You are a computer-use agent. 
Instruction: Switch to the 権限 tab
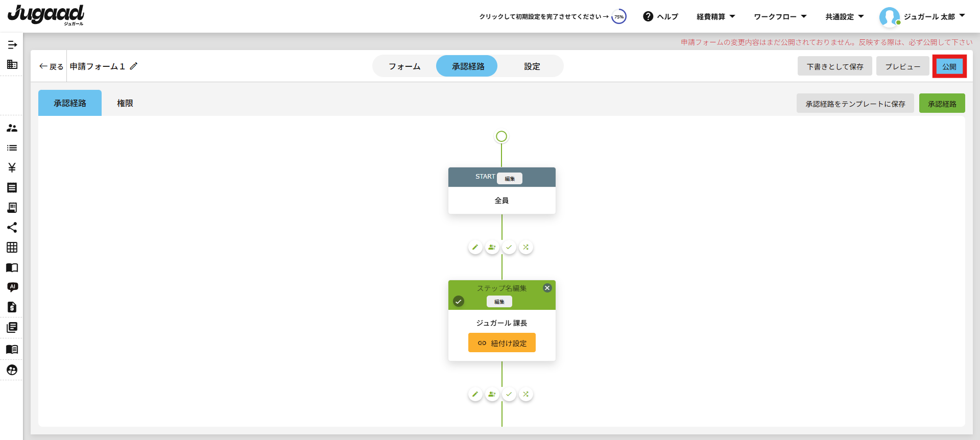(x=125, y=103)
